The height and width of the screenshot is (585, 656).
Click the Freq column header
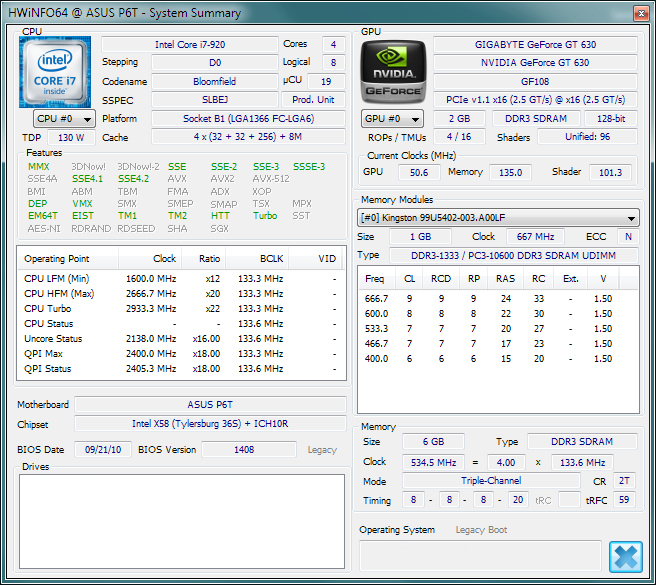pyautogui.click(x=375, y=279)
